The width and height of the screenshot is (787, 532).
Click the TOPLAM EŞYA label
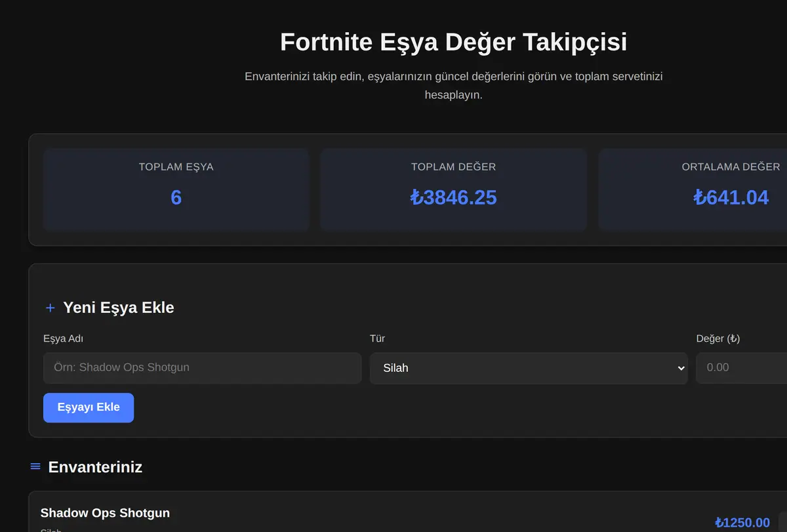[x=176, y=167]
